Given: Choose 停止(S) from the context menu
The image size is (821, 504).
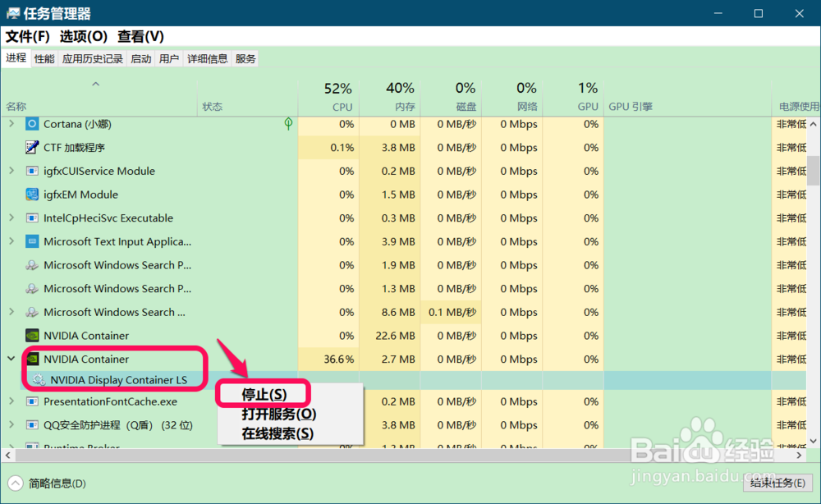Looking at the screenshot, I should click(x=263, y=393).
